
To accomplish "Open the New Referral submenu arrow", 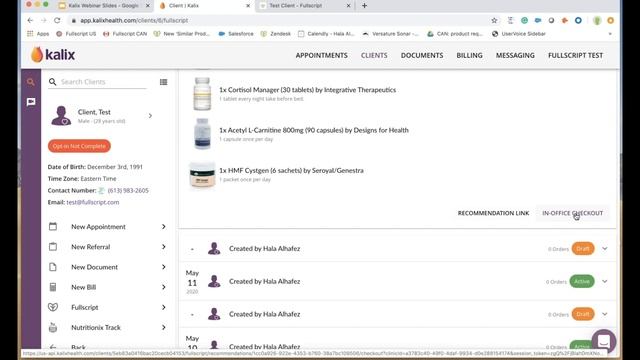I will (163, 247).
